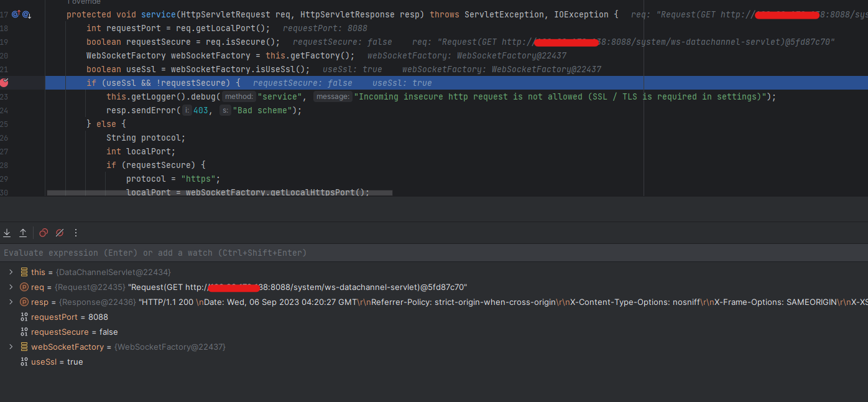Viewport: 868px width, 402px height.
Task: Select the '{Request@22435}' value in variables
Action: pos(90,287)
